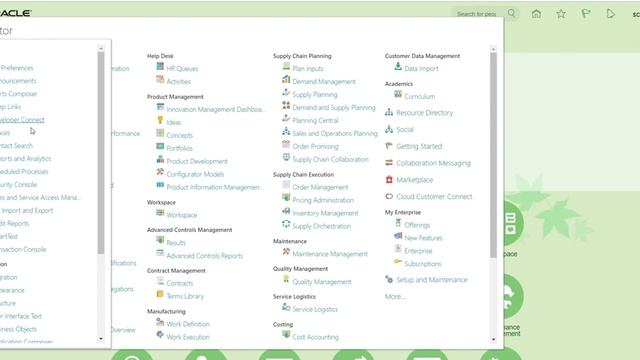
Task: Open the Setup and Maintenance gear icon
Action: tap(389, 279)
